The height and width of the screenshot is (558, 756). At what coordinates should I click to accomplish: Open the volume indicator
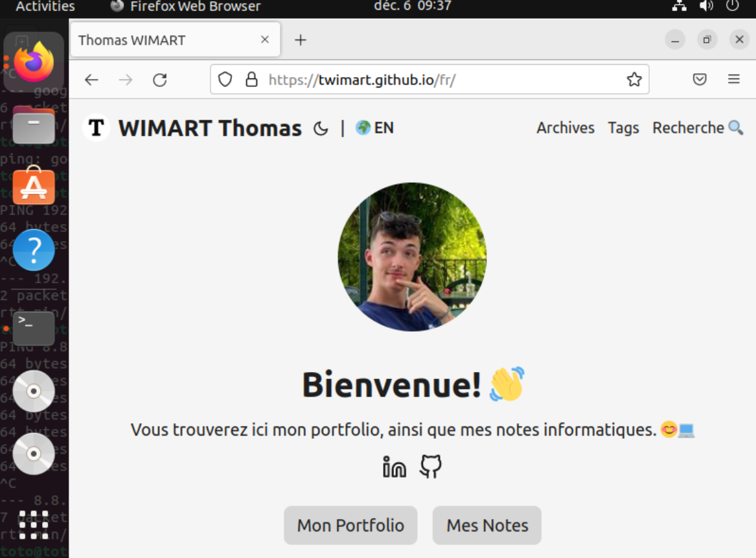click(x=706, y=6)
